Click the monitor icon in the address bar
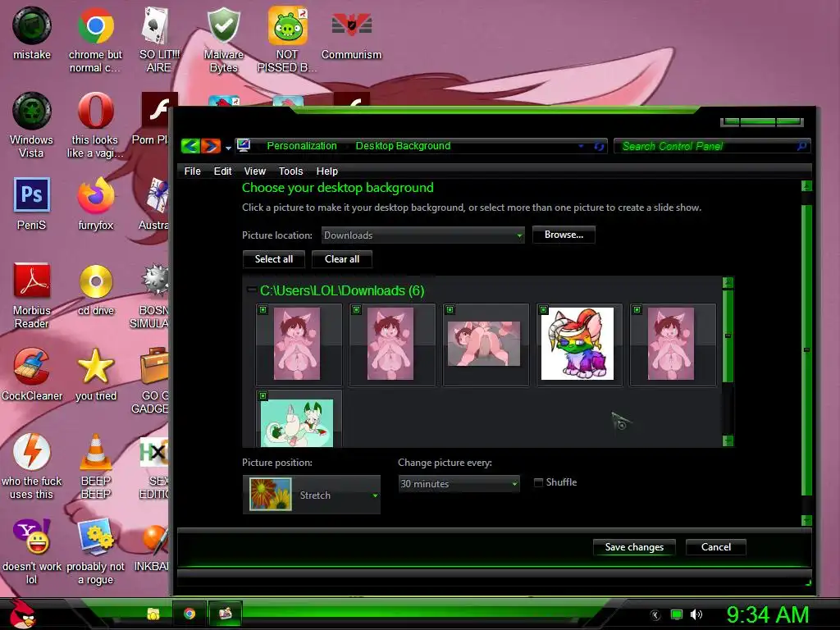 click(244, 146)
